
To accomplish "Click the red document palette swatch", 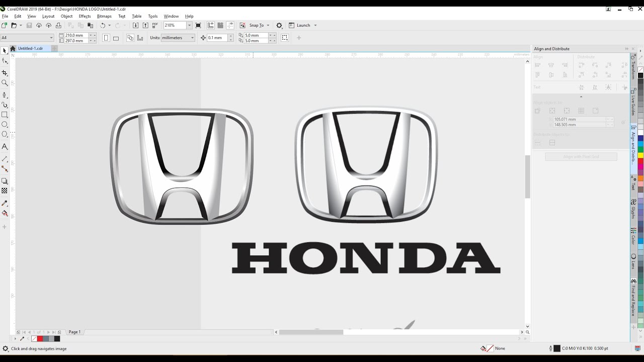I will (x=40, y=339).
